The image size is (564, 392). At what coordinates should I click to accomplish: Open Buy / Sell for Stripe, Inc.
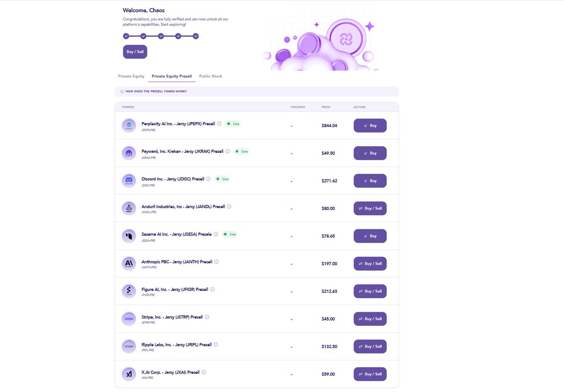tap(370, 319)
